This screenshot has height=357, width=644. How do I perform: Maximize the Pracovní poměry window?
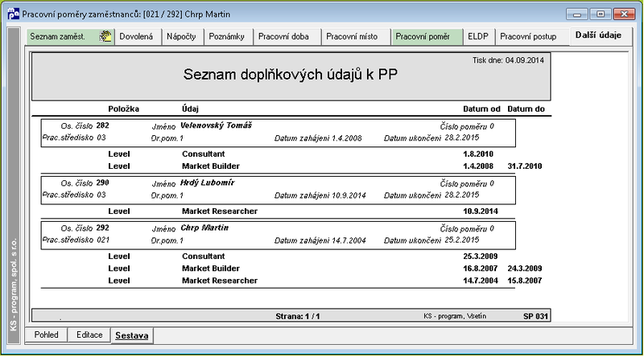point(601,14)
